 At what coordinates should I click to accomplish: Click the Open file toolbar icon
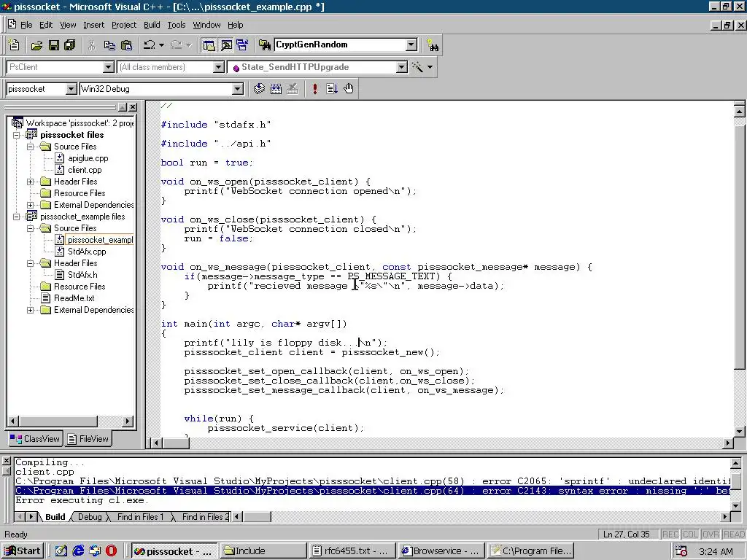point(36,45)
